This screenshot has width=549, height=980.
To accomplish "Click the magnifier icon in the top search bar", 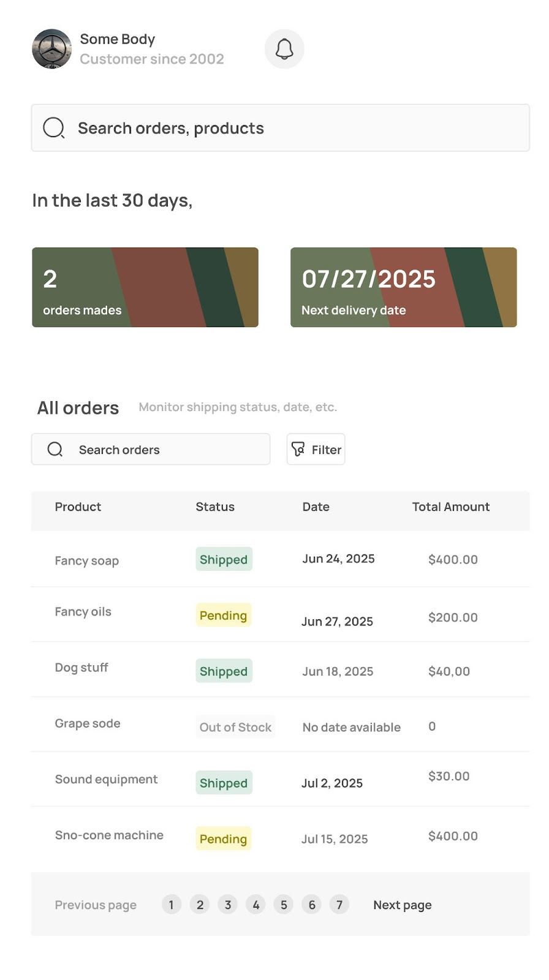I will pyautogui.click(x=54, y=128).
